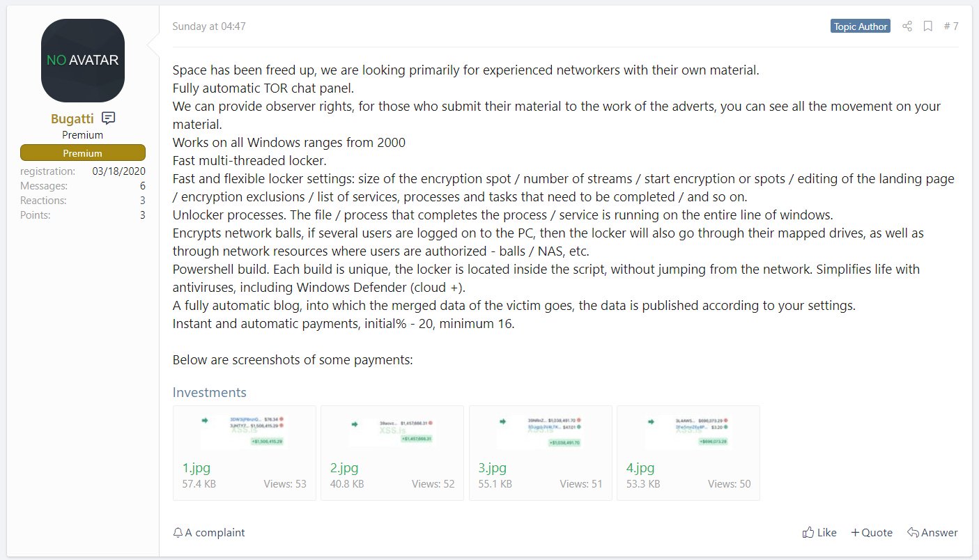Open the 4.jpg attachment thumbnail
Image resolution: width=979 pixels, height=560 pixels.
click(688, 431)
